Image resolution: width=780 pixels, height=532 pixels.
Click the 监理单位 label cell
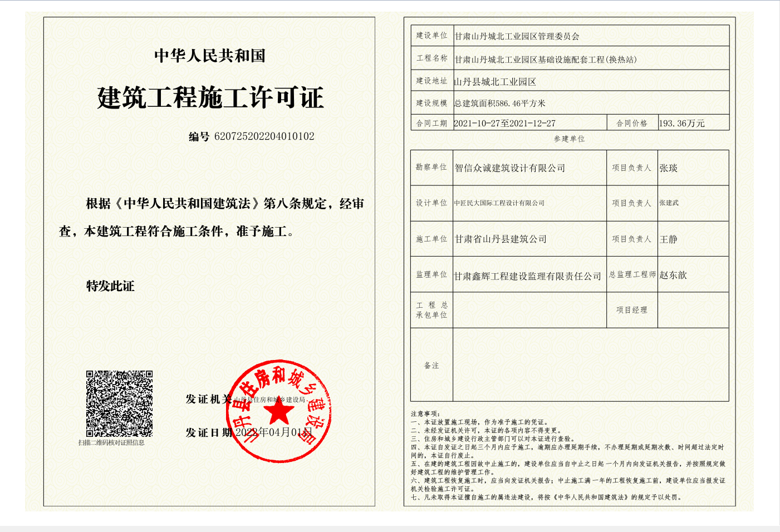coord(431,274)
